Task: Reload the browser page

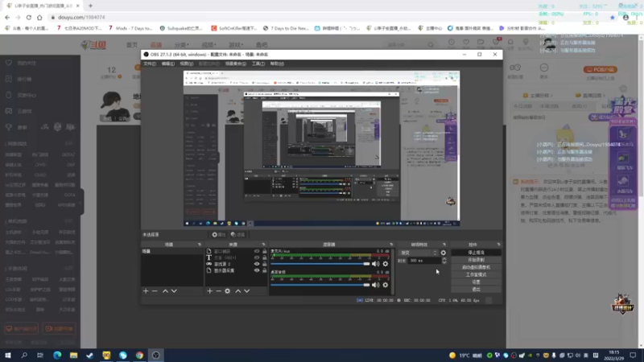Action: 29,17
